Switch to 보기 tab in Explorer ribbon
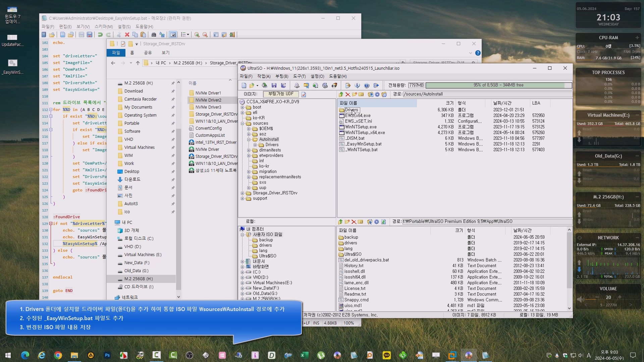Screen dimensions: 644x362 click(x=165, y=53)
